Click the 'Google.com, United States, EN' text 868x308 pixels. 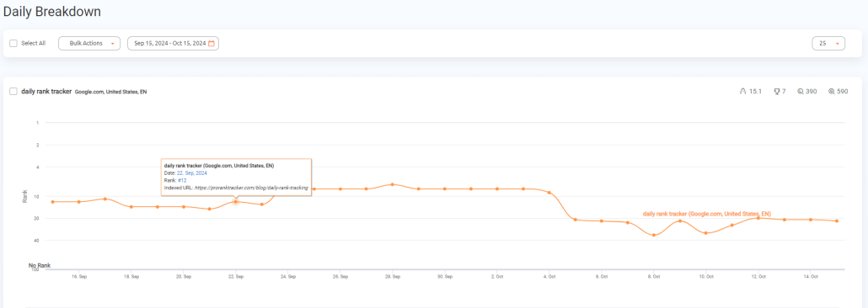tap(110, 92)
